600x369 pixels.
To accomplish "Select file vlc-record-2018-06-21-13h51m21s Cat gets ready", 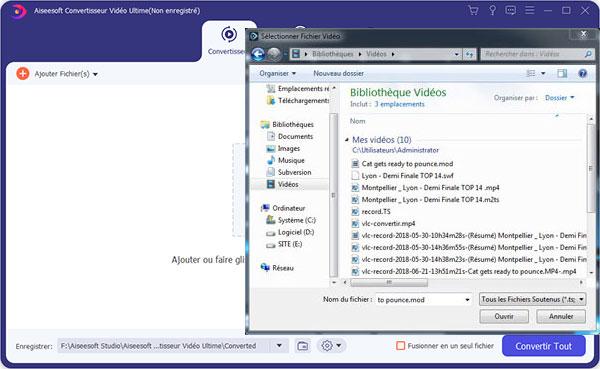I will pyautogui.click(x=464, y=271).
